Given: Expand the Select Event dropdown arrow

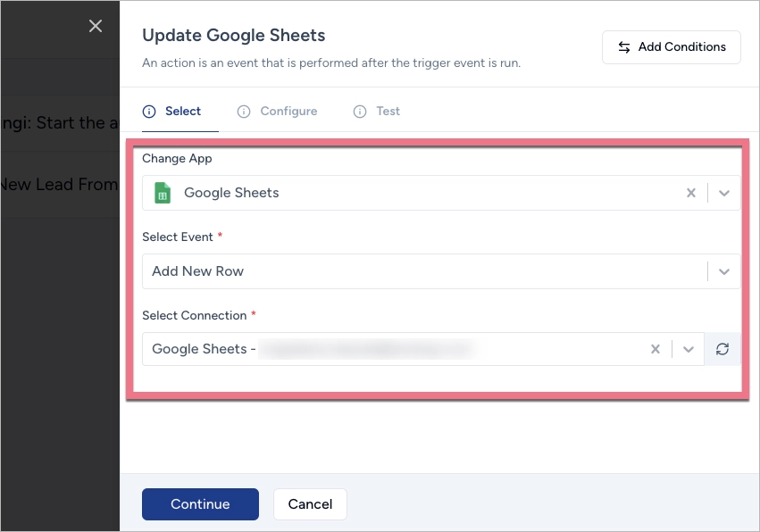Looking at the screenshot, I should (724, 271).
